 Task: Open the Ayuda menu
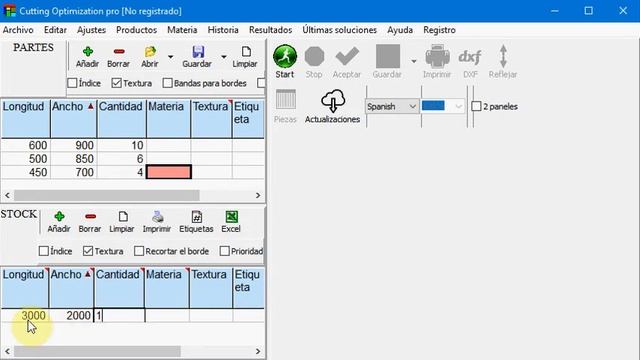tap(400, 30)
